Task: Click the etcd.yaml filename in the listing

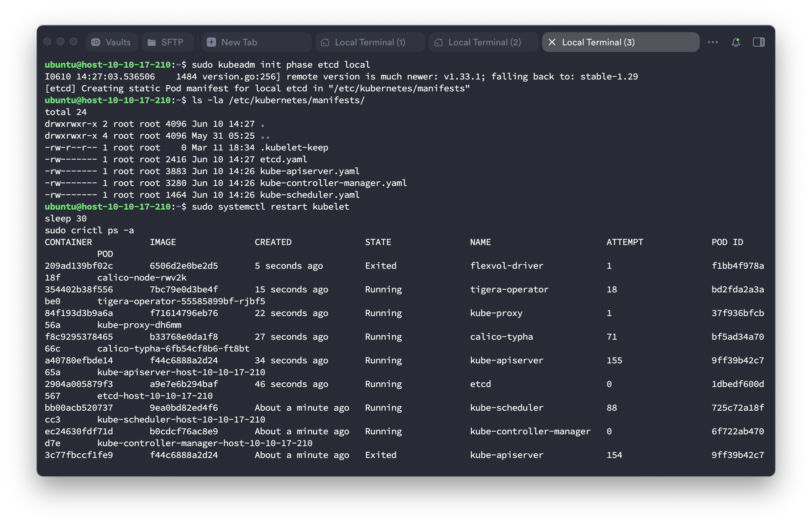Action: [x=283, y=159]
